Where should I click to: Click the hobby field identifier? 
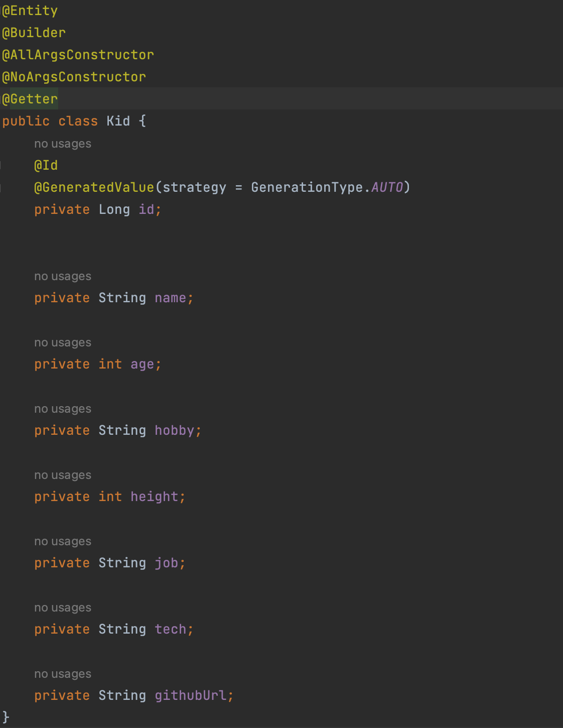point(175,430)
